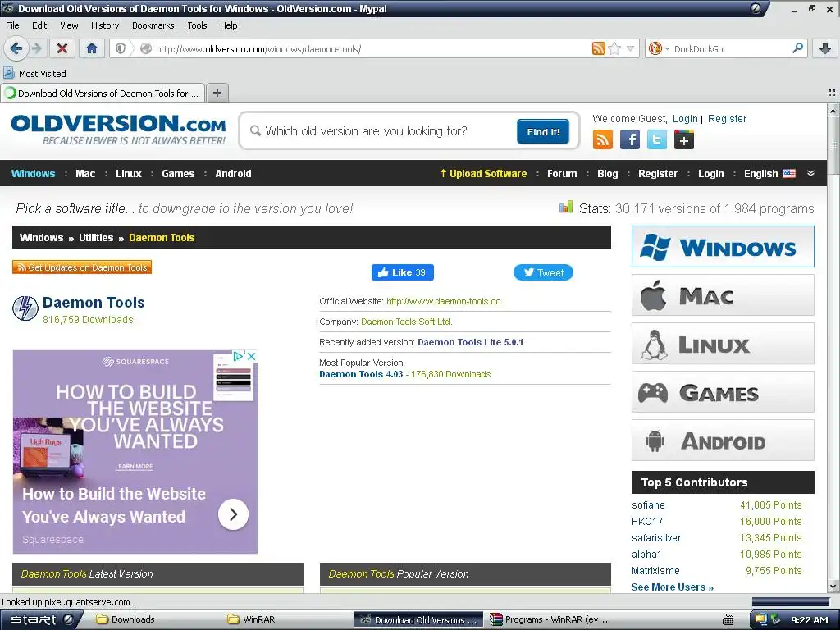
Task: Click the shield tracking protection icon
Action: [121, 48]
